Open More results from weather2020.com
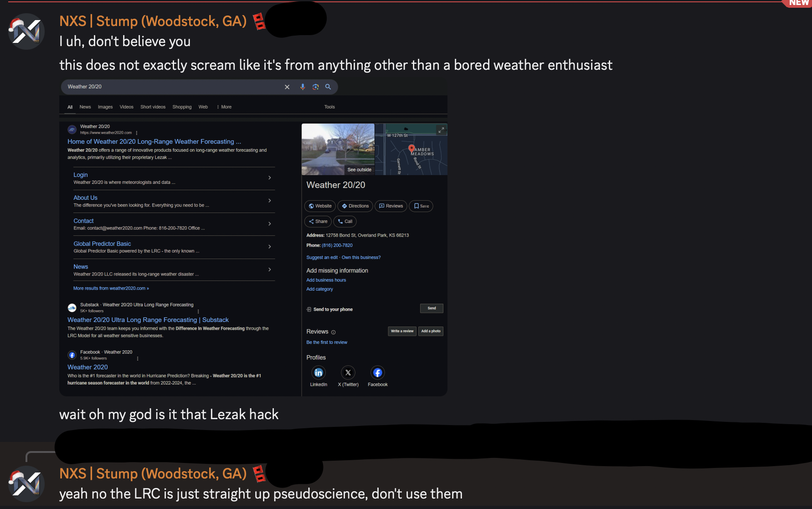The image size is (812, 509). click(x=111, y=288)
